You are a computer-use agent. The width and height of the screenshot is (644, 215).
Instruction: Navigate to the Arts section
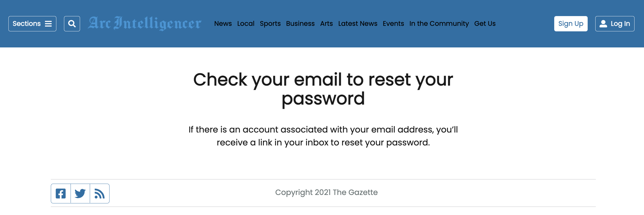326,23
